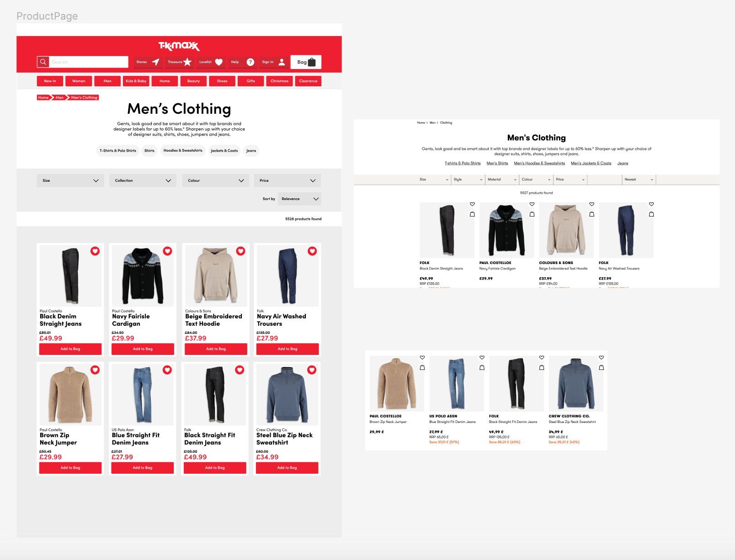Click outline heart on Colours & Sons hoodie reference

[592, 204]
